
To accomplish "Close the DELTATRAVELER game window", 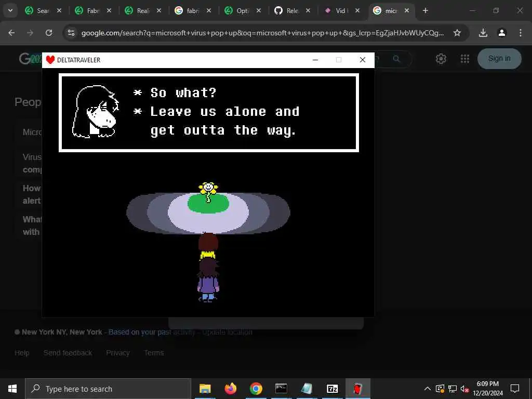I will [x=362, y=60].
